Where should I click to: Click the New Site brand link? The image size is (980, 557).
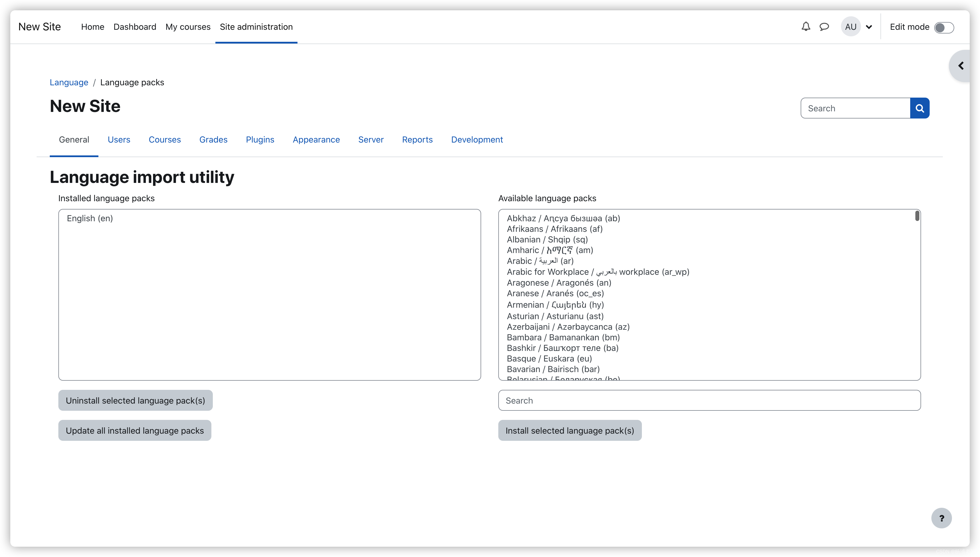(x=39, y=27)
